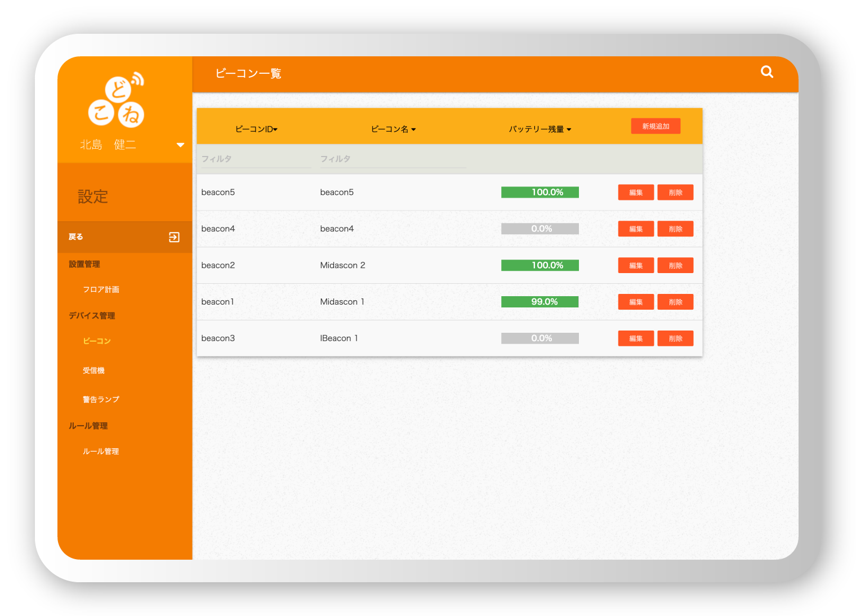This screenshot has height=616, width=856.
Task: Select 戻る in the sidebar
Action: (124, 237)
